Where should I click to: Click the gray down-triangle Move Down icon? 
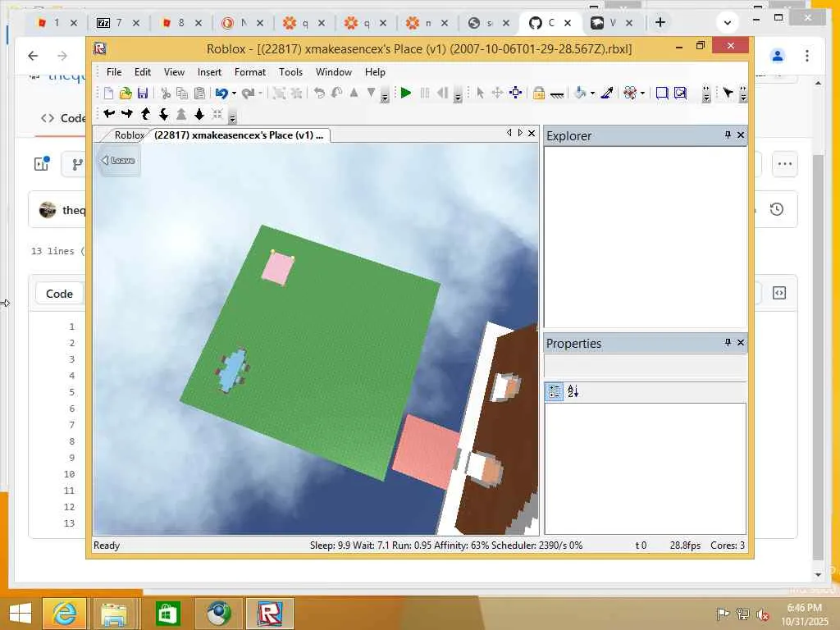point(371,94)
